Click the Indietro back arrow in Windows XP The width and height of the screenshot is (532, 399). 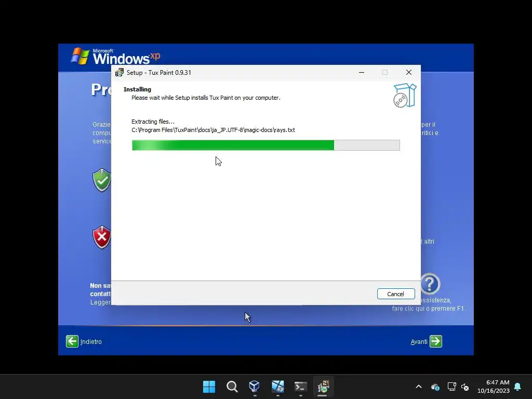[72, 341]
